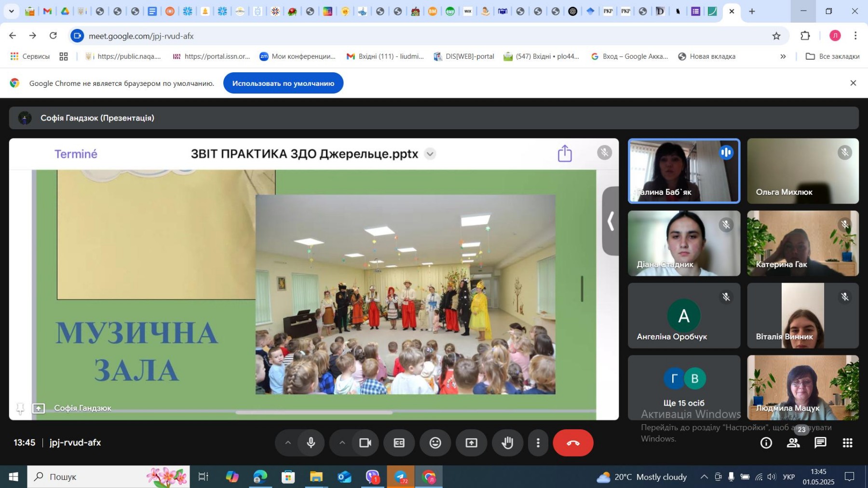Open meeting details info icon
868x488 pixels.
(766, 443)
